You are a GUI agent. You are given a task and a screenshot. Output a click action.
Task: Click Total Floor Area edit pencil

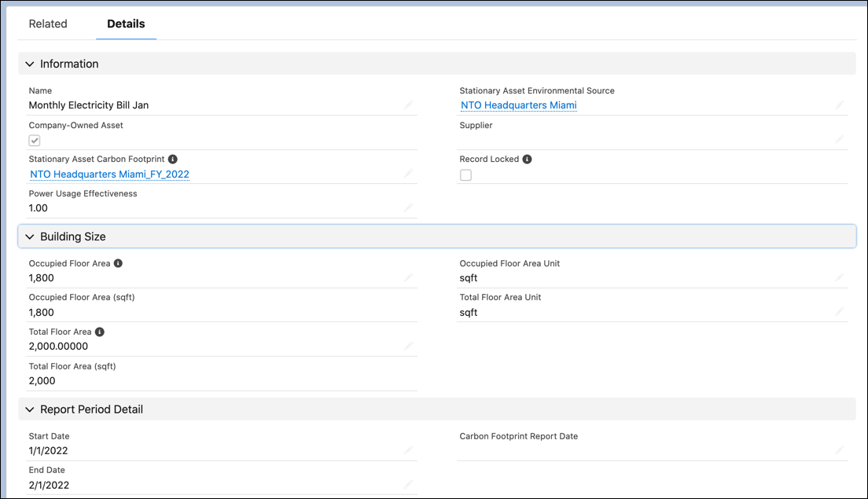pyautogui.click(x=408, y=346)
